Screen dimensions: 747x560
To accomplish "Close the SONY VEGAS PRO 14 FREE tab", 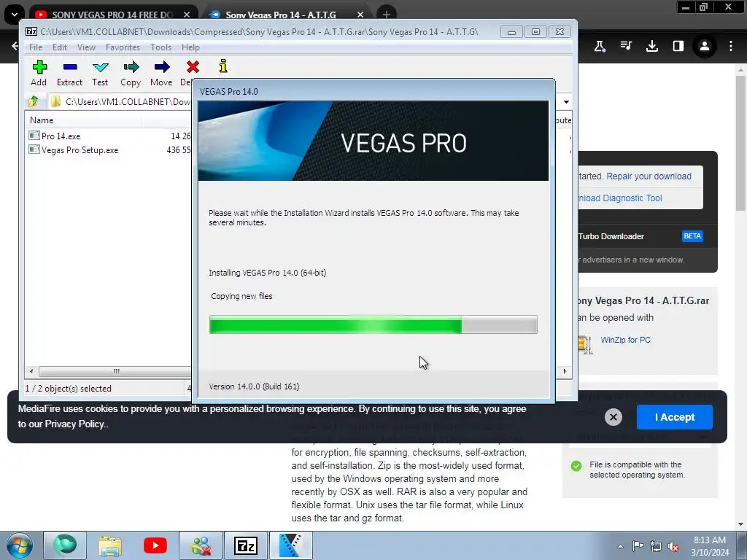I will point(187,15).
